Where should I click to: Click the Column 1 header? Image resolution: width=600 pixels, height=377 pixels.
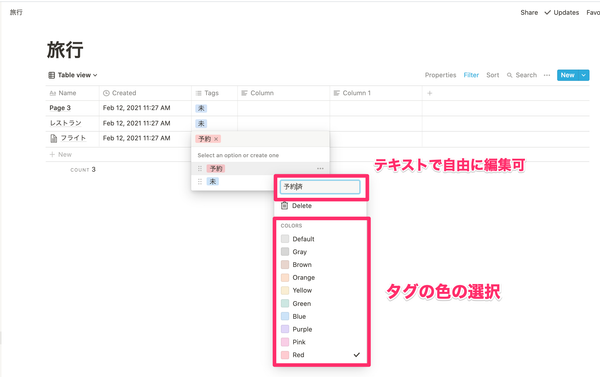point(376,93)
